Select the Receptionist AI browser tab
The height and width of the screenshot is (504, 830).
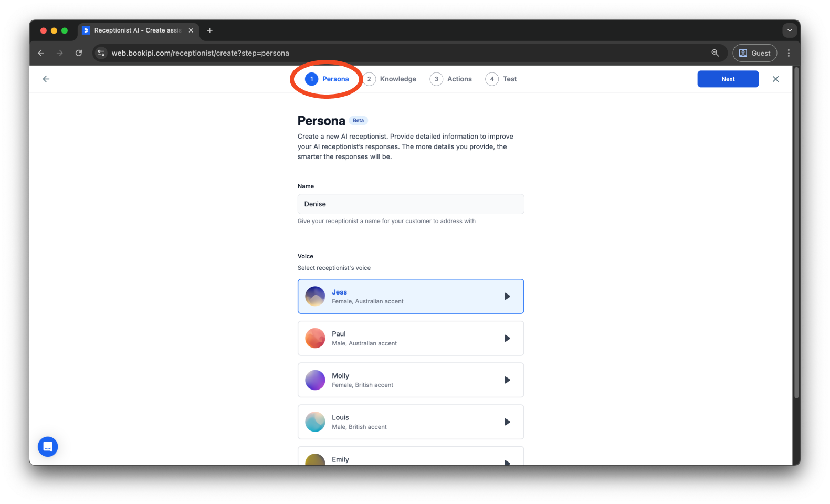click(138, 30)
